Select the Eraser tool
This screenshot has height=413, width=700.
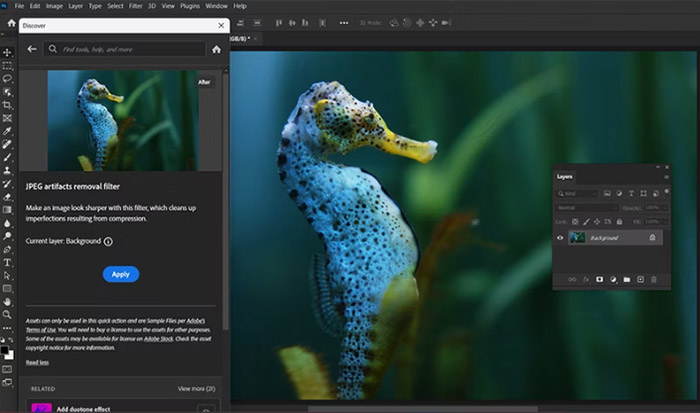(7, 197)
